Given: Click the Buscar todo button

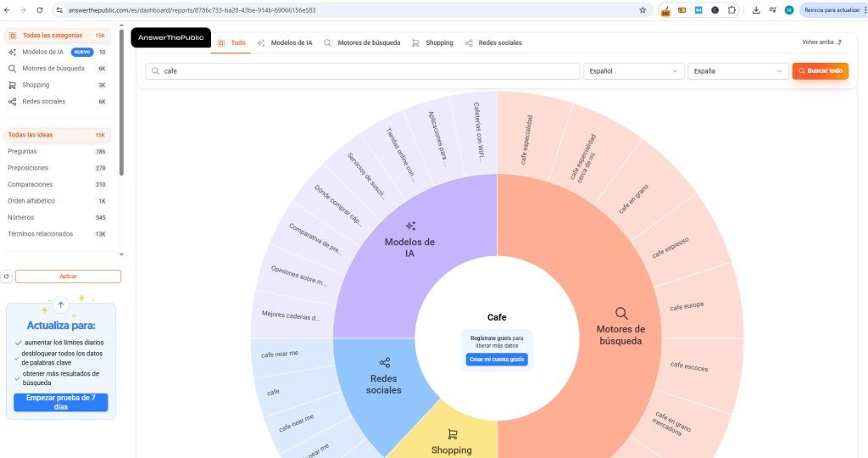Looking at the screenshot, I should (x=821, y=71).
